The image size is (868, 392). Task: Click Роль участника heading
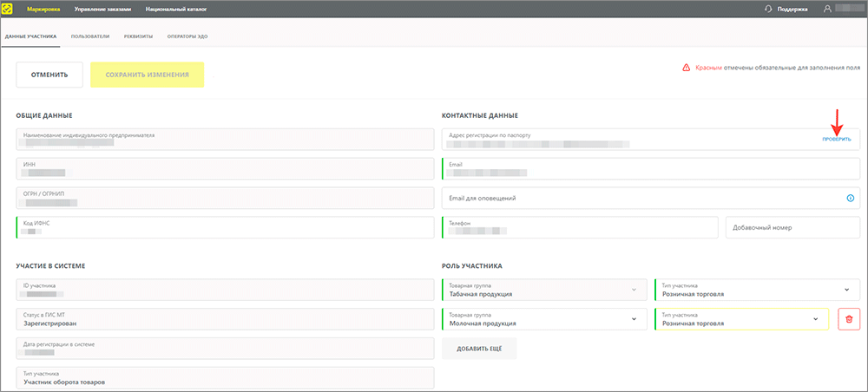point(471,266)
